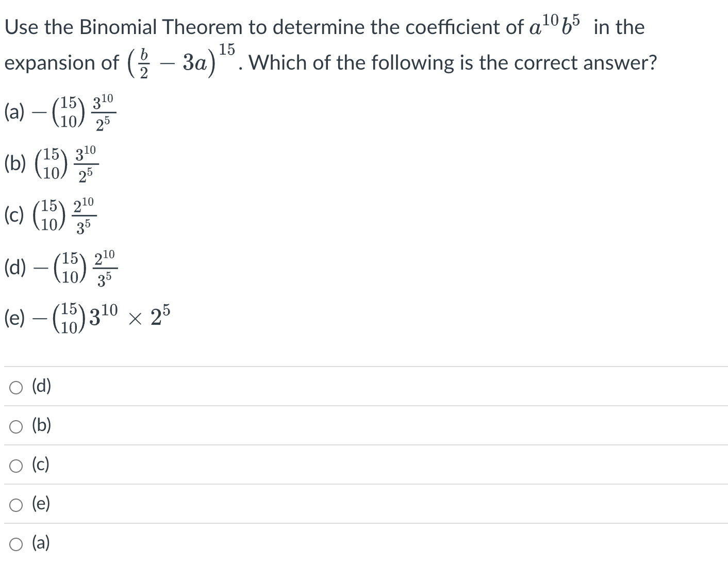
Task: Select radio button for answer (a)
Action: [15, 543]
